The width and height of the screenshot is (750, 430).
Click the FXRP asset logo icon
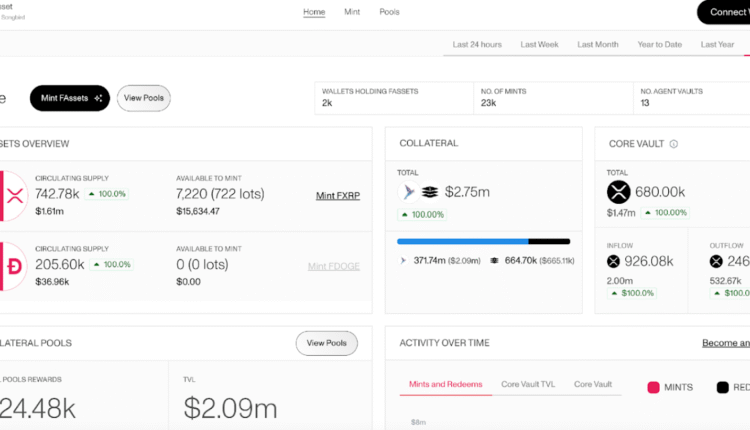(14, 189)
